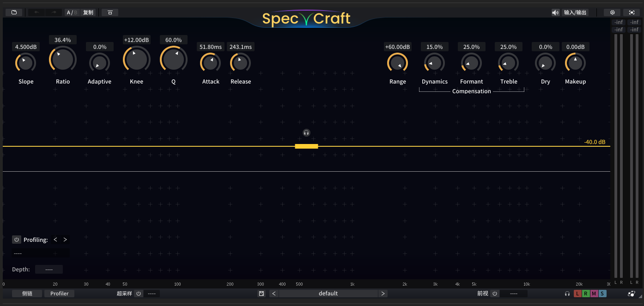This screenshot has height=306, width=644.
Task: Click the Ratio value field showing 36.4%
Action: [63, 40]
